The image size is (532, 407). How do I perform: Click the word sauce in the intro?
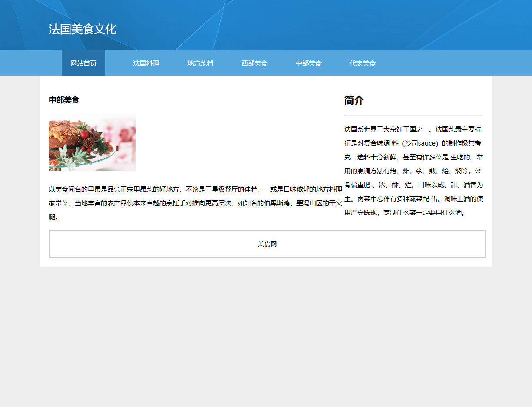(427, 143)
